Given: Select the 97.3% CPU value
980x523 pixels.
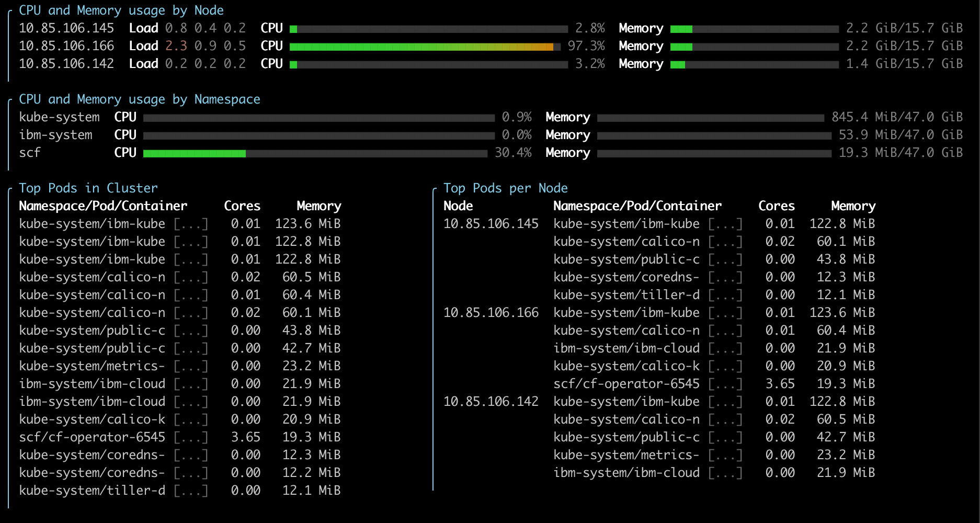Looking at the screenshot, I should [586, 46].
